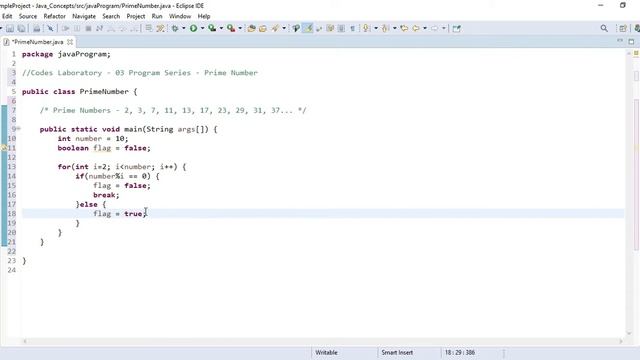This screenshot has height=360, width=640.
Task: Select the PrimeNumber.java editor tab
Action: (37, 42)
